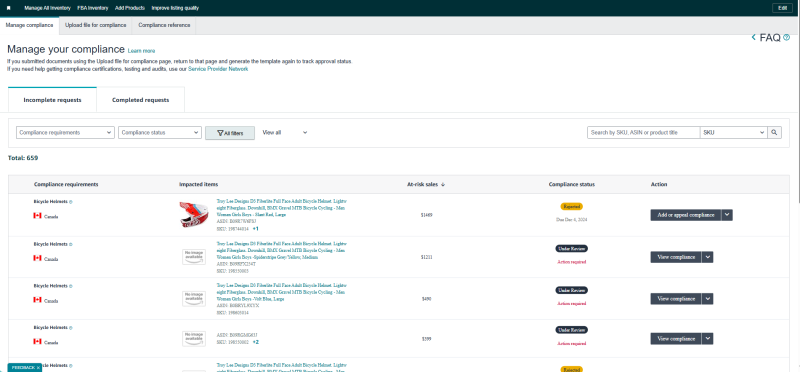Open Improve listing quality menu item
Screen dimensions: 800x372
pos(175,8)
